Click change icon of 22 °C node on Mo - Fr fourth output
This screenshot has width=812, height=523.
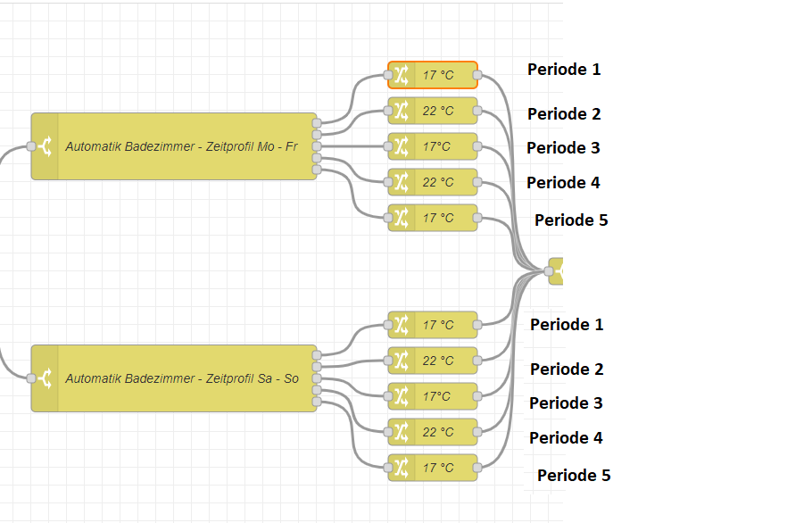pyautogui.click(x=402, y=182)
